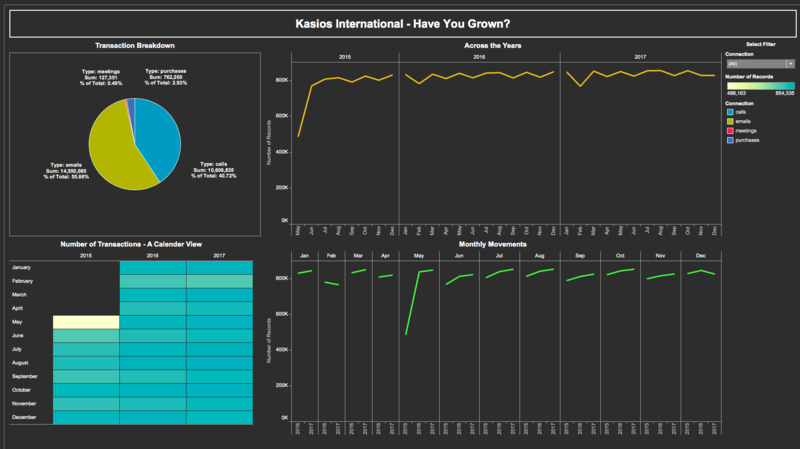Select the Feb green line in Monthly Movements
This screenshot has height=449, width=800.
pyautogui.click(x=332, y=283)
